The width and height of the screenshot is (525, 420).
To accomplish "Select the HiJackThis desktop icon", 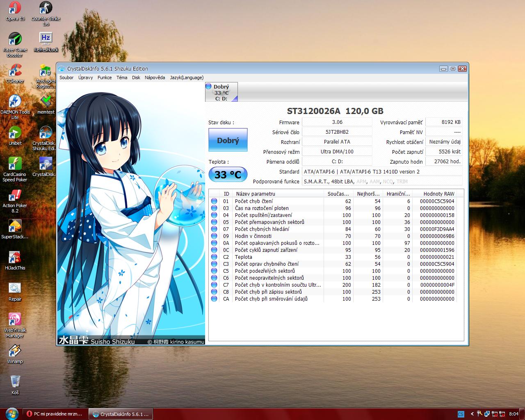I will 15,258.
